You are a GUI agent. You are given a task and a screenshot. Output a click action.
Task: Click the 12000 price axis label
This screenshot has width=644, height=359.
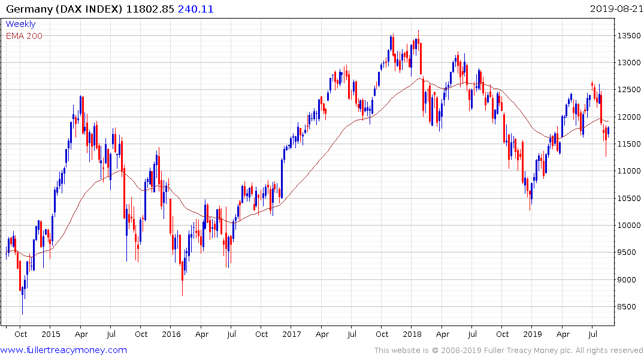click(x=629, y=117)
